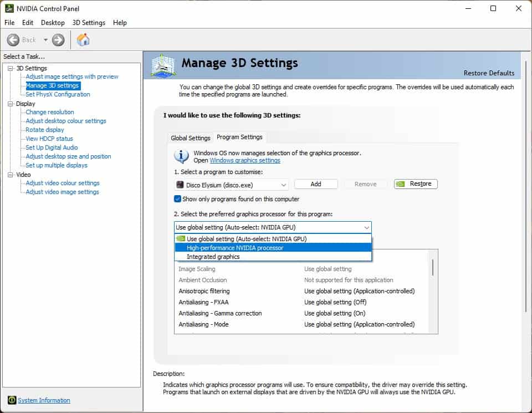Click the Add button
The height and width of the screenshot is (413, 532).
pyautogui.click(x=316, y=183)
